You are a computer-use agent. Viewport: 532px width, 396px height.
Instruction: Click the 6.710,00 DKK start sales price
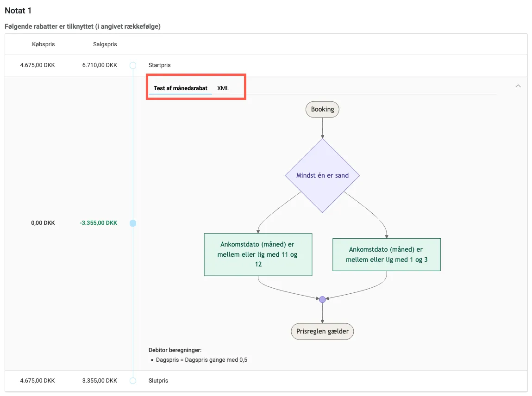(100, 65)
